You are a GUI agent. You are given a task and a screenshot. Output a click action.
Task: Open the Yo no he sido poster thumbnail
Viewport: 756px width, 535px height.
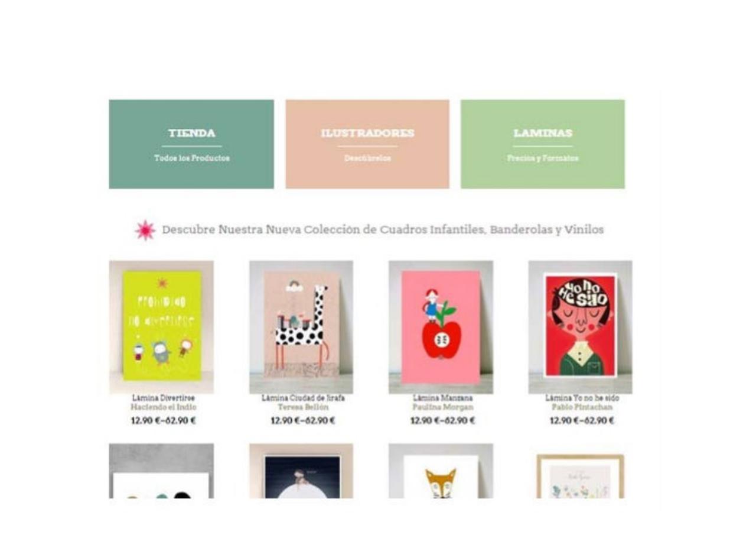tap(580, 327)
